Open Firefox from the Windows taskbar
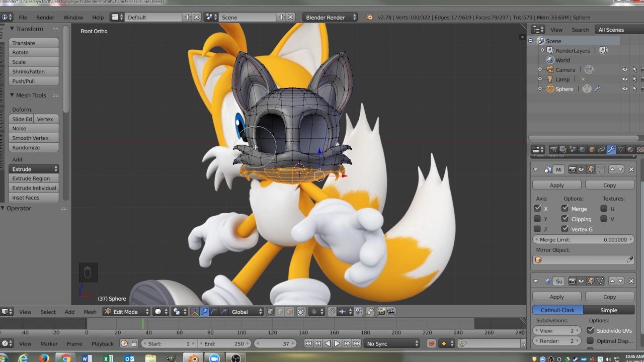 coord(44,358)
